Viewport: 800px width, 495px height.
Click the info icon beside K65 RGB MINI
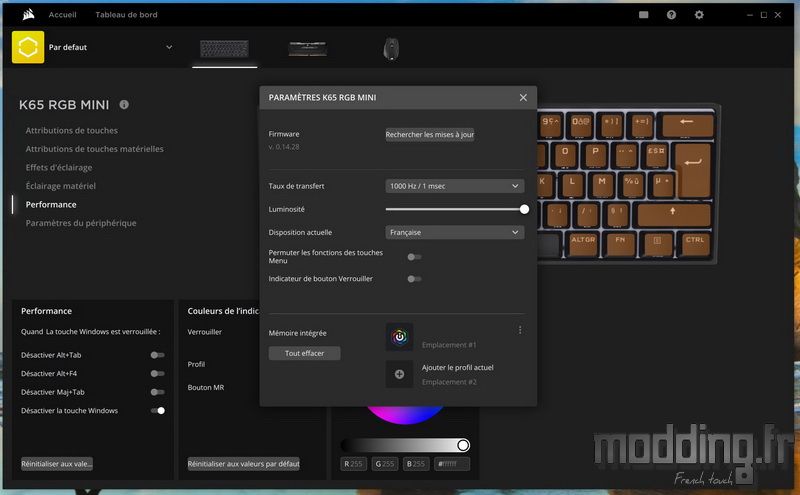pos(124,104)
